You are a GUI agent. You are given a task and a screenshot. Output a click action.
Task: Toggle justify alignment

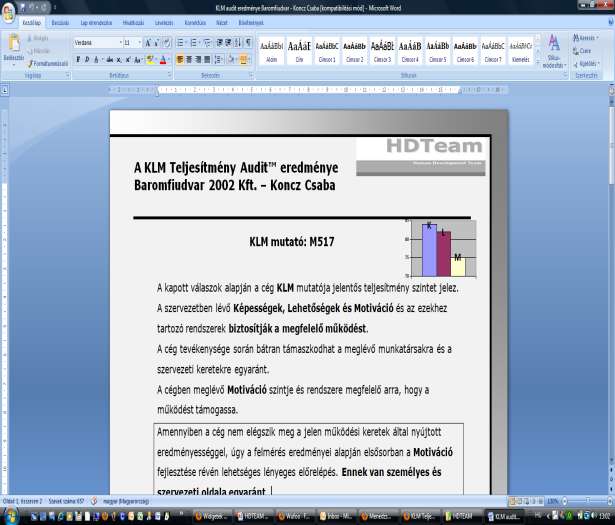[207, 60]
